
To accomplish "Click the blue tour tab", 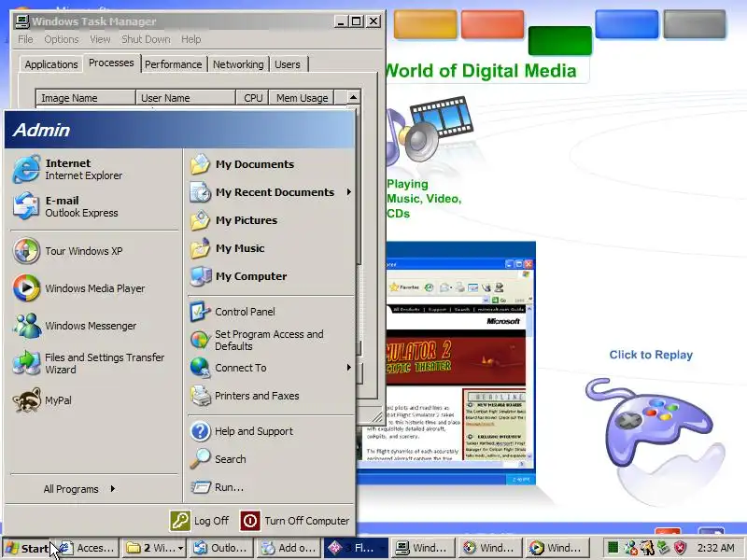I will pos(627,24).
